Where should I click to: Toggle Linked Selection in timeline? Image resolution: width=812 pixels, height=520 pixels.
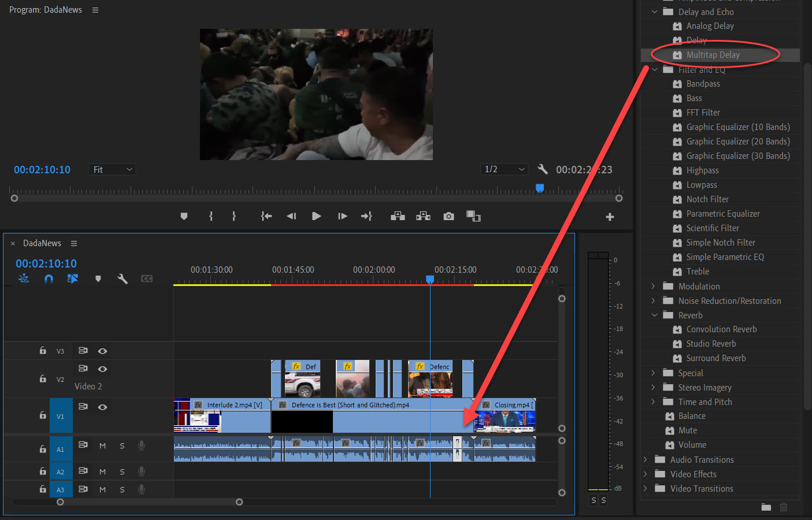pos(73,278)
